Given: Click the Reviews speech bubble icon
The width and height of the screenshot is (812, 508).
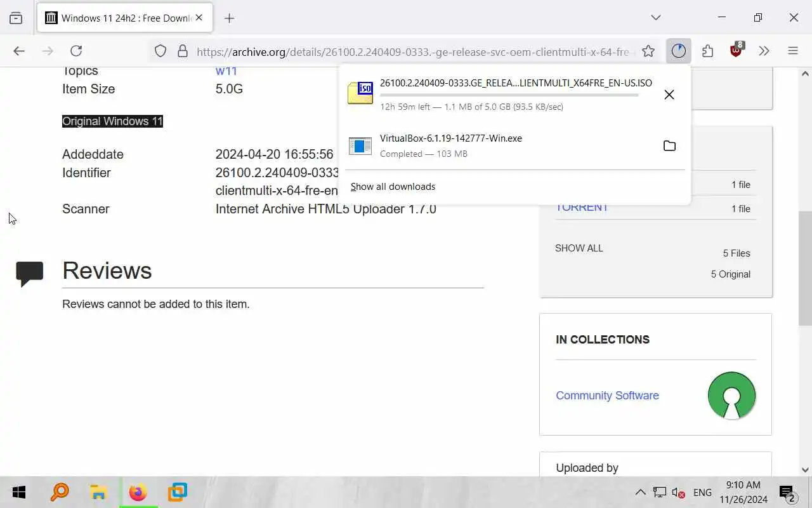Looking at the screenshot, I should click(x=29, y=274).
